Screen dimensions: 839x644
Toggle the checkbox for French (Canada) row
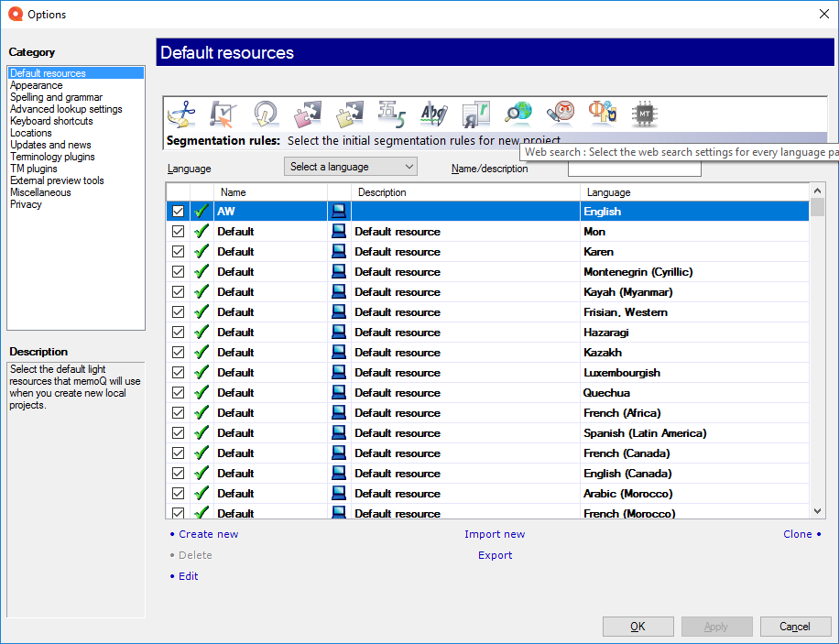tap(178, 453)
